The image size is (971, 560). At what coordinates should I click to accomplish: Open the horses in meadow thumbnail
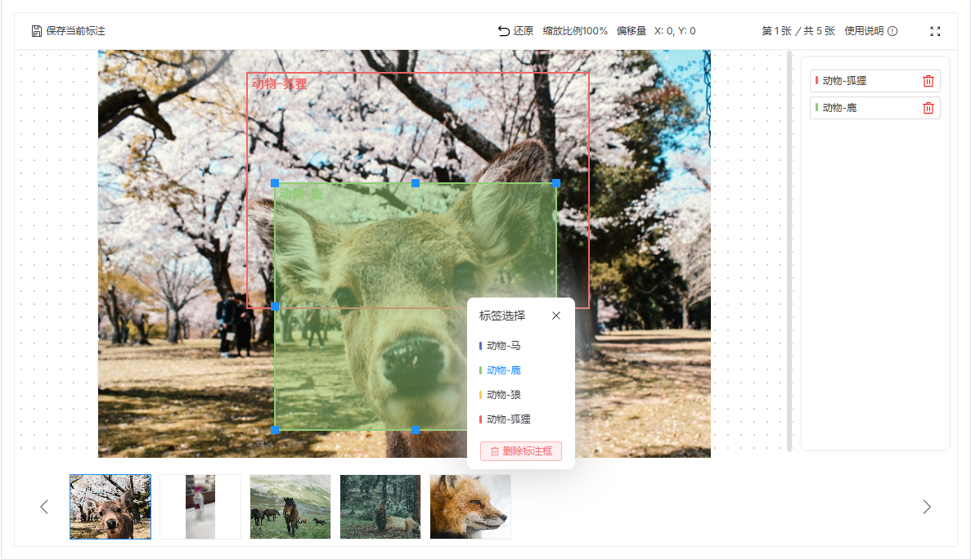pos(290,507)
